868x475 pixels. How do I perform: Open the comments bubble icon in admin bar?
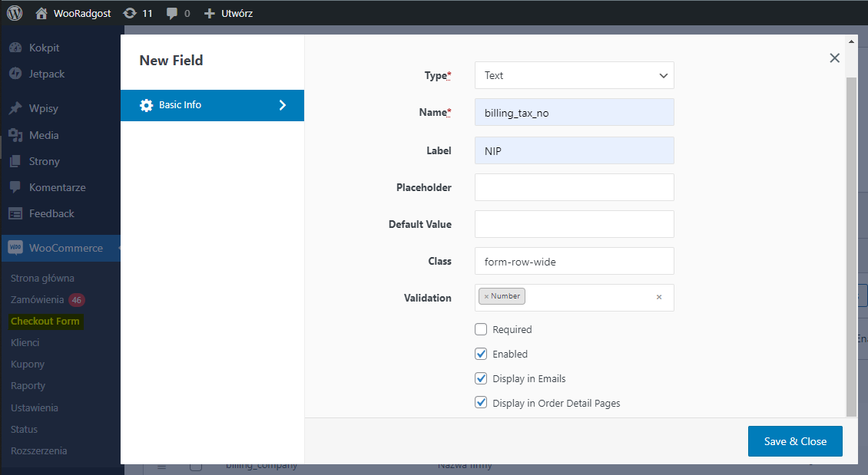click(x=173, y=13)
